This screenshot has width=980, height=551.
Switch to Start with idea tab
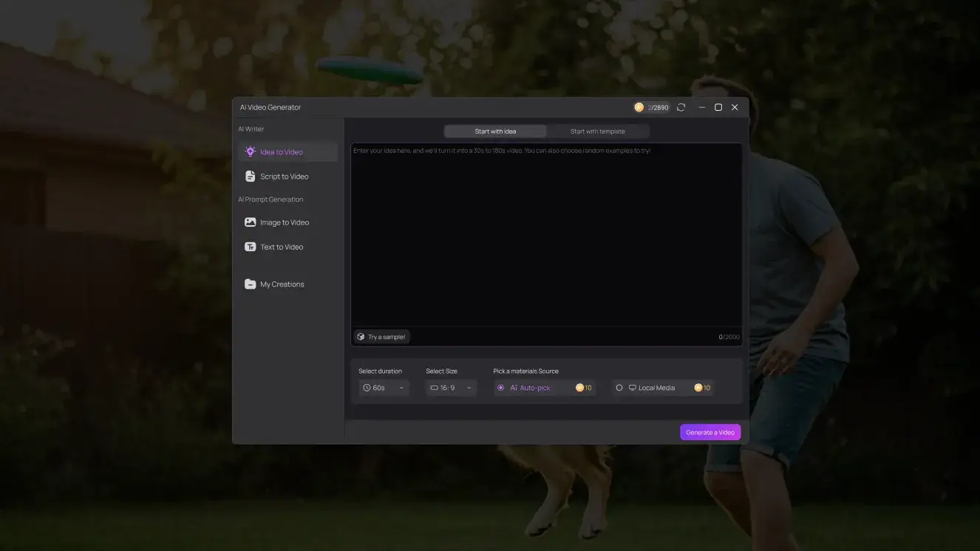[x=495, y=131]
